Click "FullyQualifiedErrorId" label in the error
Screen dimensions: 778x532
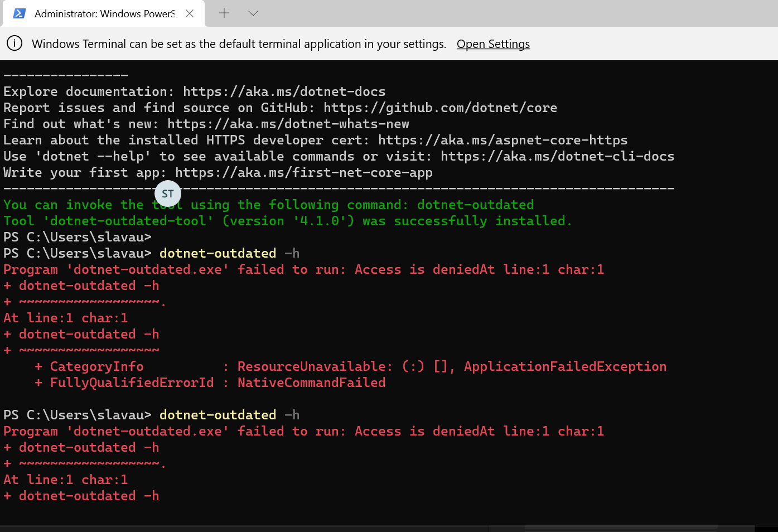click(x=132, y=383)
